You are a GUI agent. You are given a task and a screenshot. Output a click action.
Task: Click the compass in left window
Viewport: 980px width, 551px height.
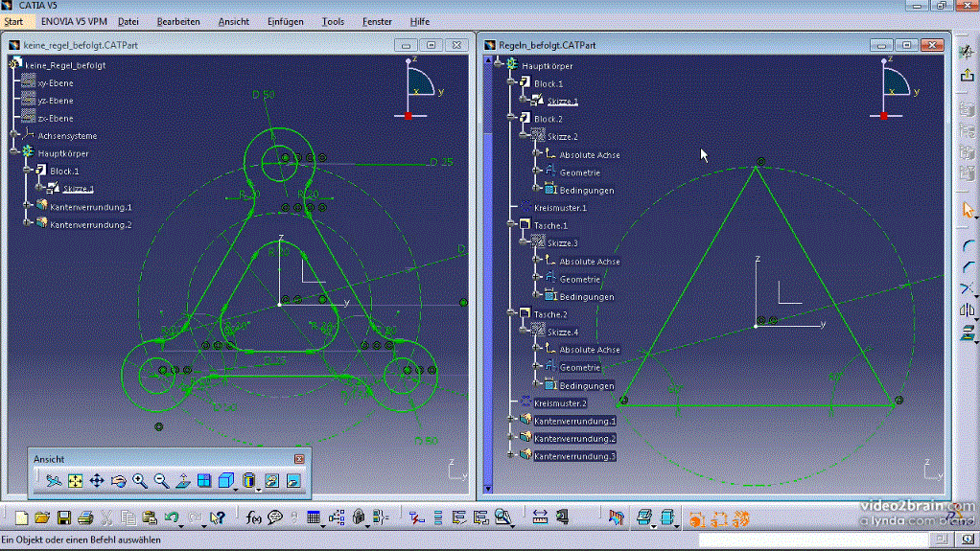(x=417, y=87)
